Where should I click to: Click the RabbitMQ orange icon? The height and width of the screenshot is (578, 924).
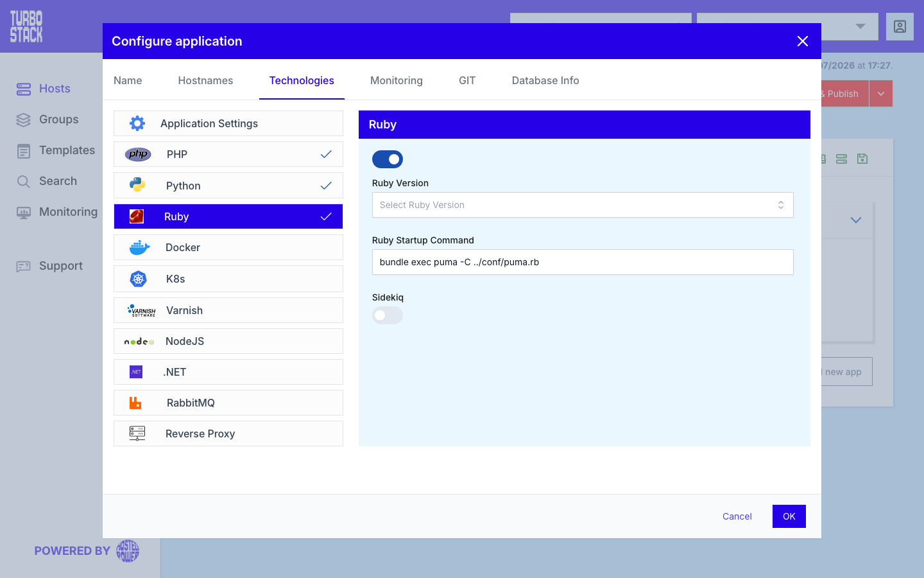(135, 403)
